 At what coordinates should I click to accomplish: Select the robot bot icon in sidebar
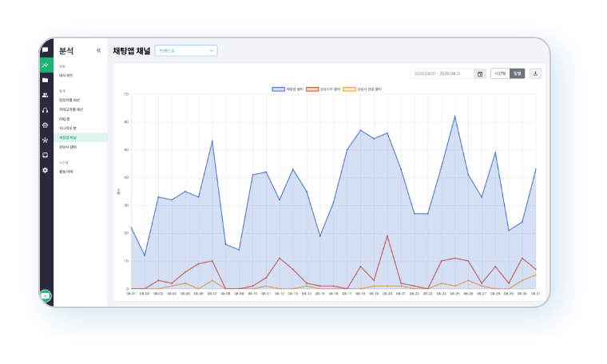click(x=46, y=125)
